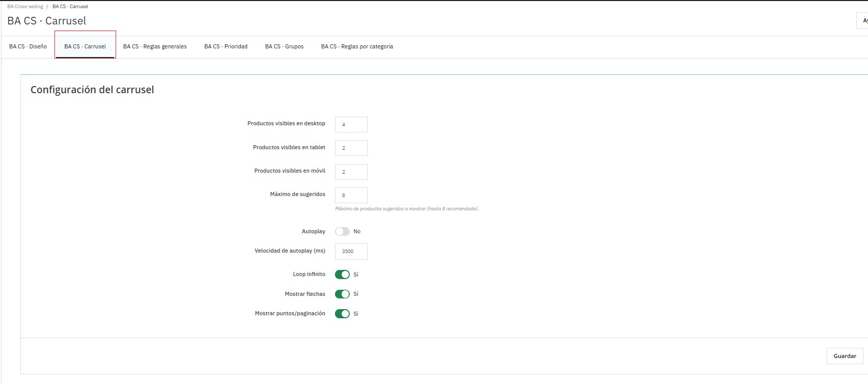868x384 pixels.
Task: Click the partially visible button at top right
Action: click(862, 20)
